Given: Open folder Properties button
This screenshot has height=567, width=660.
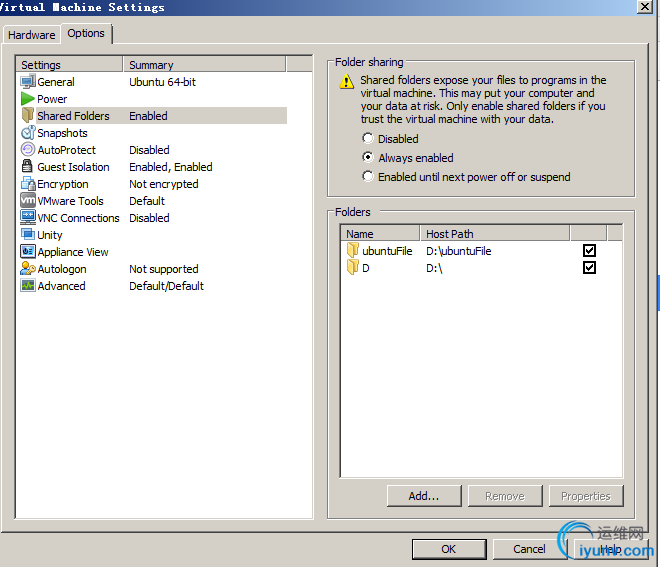Looking at the screenshot, I should [x=586, y=496].
